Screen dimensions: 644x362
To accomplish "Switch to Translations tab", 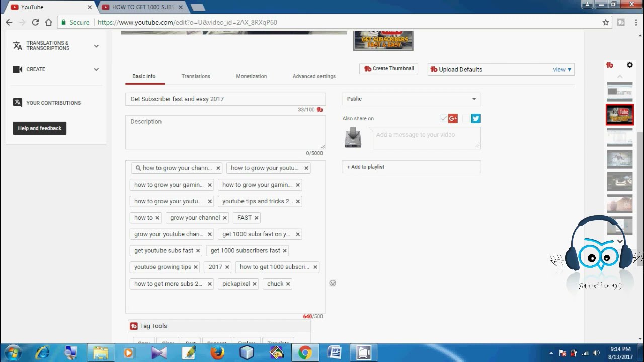I will click(196, 76).
